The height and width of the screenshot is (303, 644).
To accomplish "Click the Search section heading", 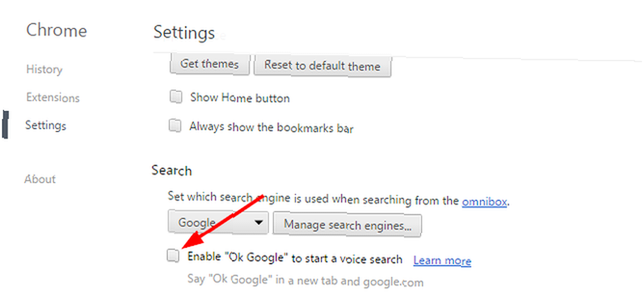I will click(172, 171).
